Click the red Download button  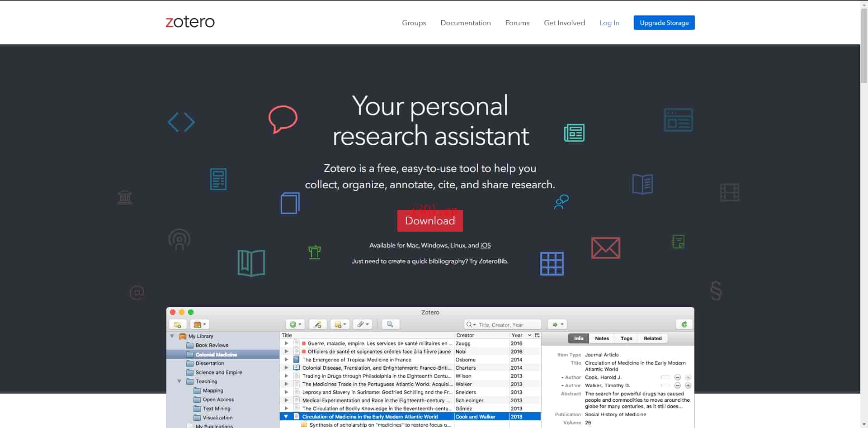[x=430, y=221]
